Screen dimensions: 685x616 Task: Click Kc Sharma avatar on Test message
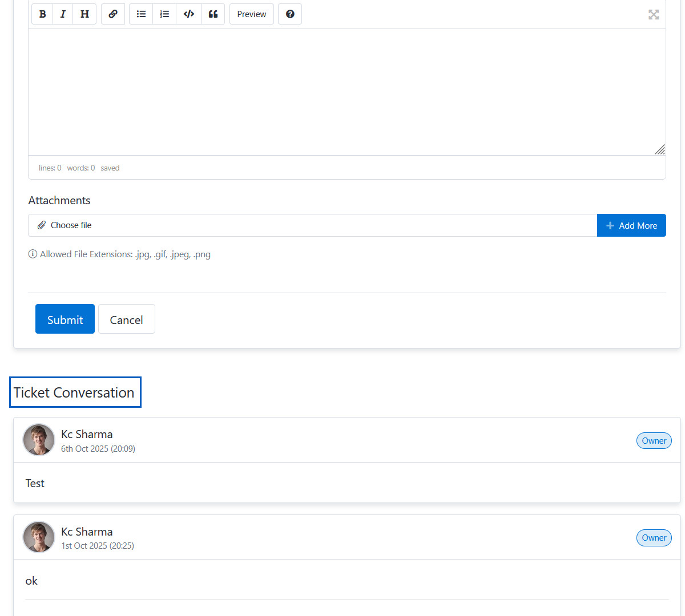[x=39, y=440]
